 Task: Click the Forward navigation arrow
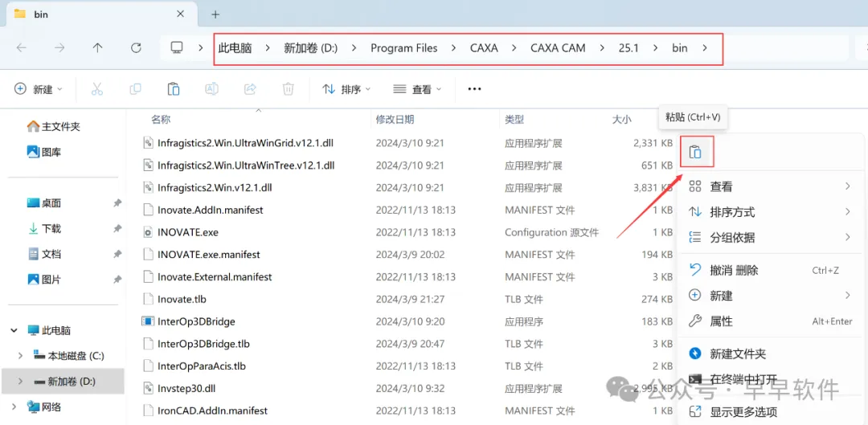(x=59, y=48)
